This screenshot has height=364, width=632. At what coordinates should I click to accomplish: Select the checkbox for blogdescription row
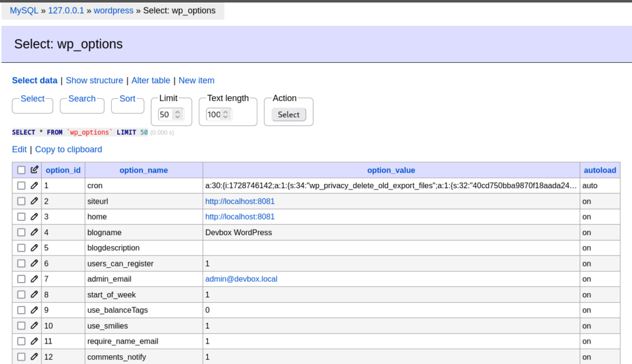pyautogui.click(x=22, y=248)
